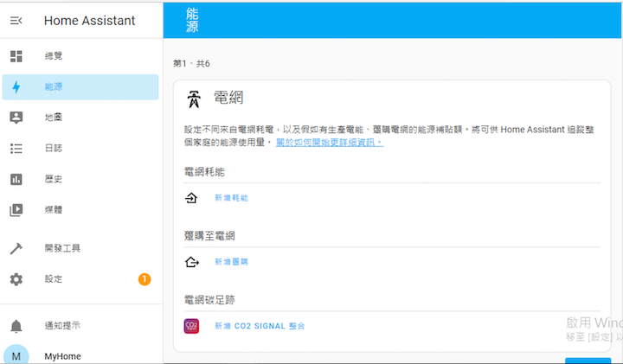Screen dimensions: 623x364
Task: Click the 躉購至電網 section heading
Action: point(209,236)
